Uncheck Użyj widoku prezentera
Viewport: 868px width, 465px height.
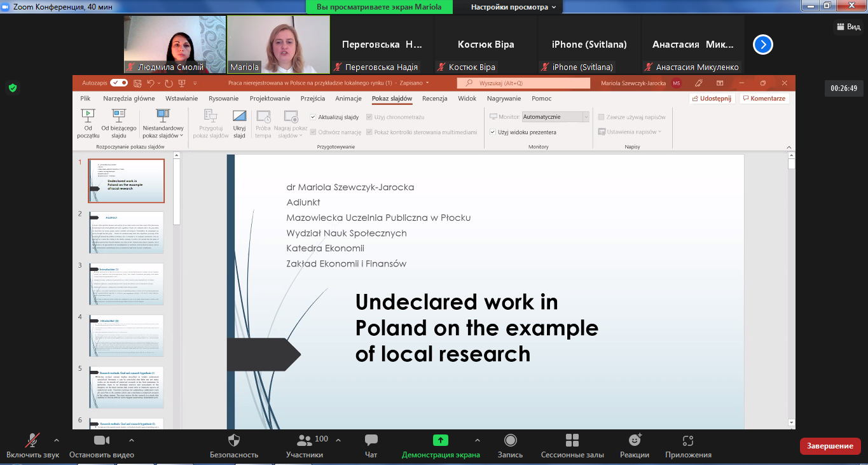coord(493,132)
